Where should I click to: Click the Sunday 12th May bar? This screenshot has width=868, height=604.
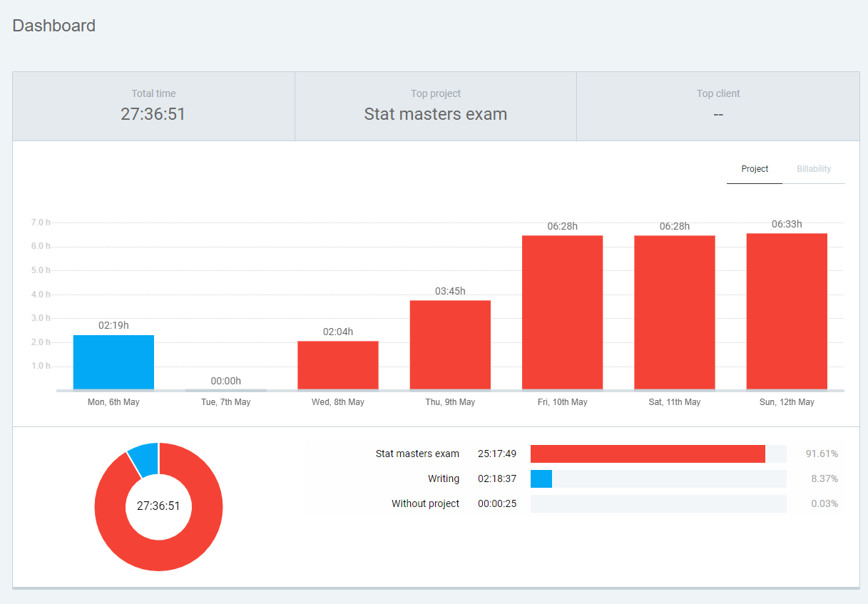click(787, 312)
